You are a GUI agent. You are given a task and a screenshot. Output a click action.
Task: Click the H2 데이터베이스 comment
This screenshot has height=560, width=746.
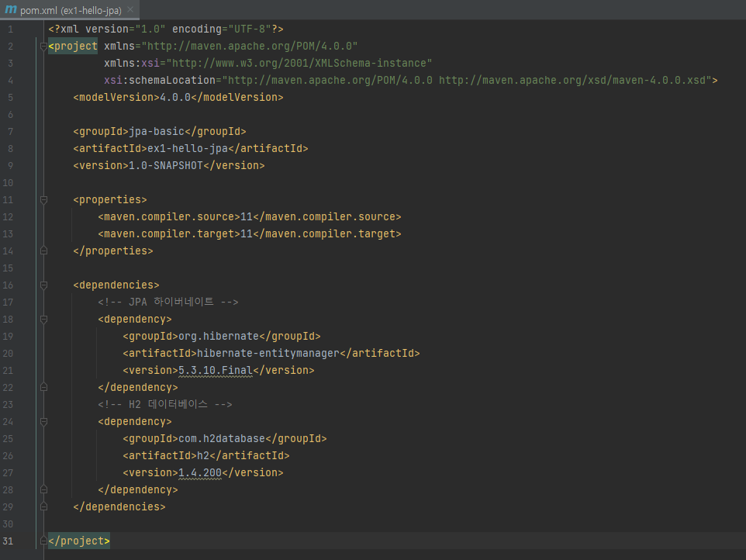(165, 404)
